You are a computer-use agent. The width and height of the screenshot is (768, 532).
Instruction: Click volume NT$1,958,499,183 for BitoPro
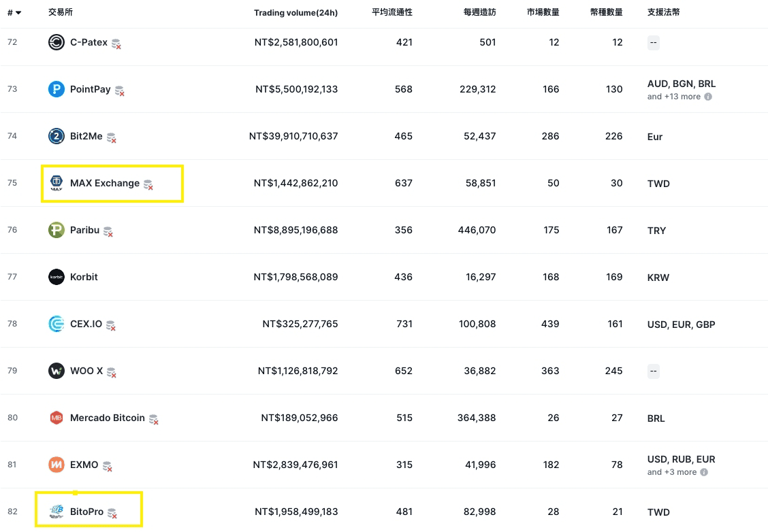tap(296, 512)
